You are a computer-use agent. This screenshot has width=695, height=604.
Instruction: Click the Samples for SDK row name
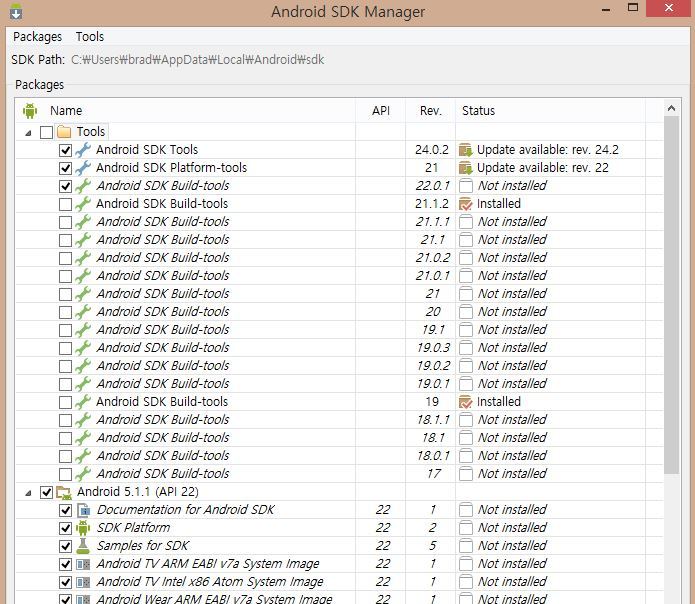143,546
